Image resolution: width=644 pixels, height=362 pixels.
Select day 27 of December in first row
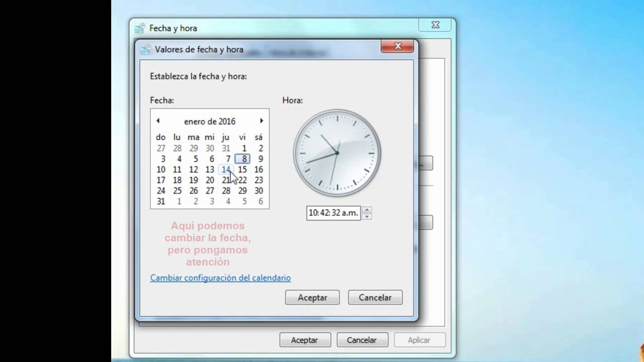pos(161,148)
